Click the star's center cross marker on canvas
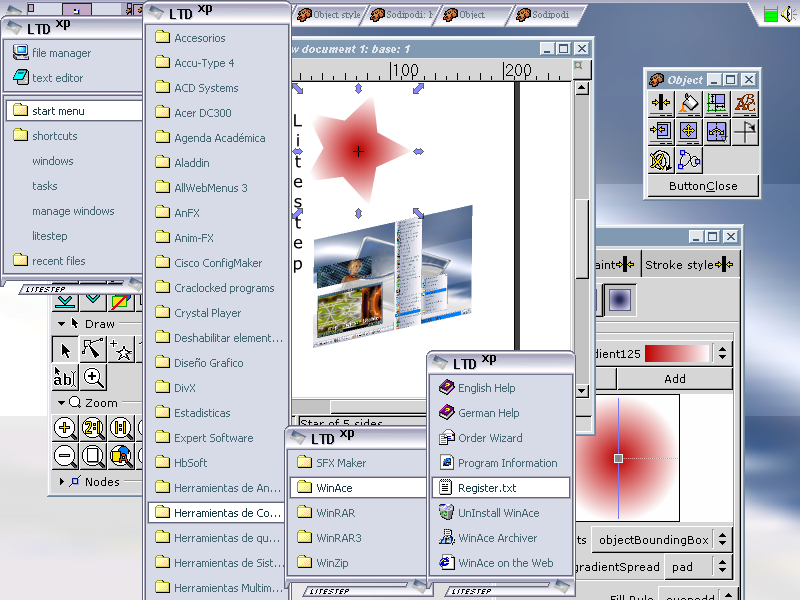 (358, 152)
